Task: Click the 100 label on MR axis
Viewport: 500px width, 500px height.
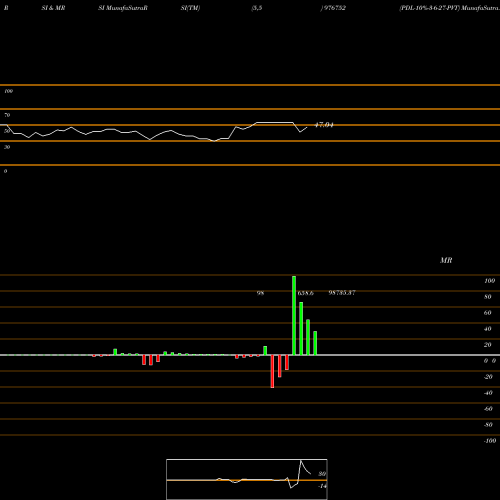Action: [489, 281]
